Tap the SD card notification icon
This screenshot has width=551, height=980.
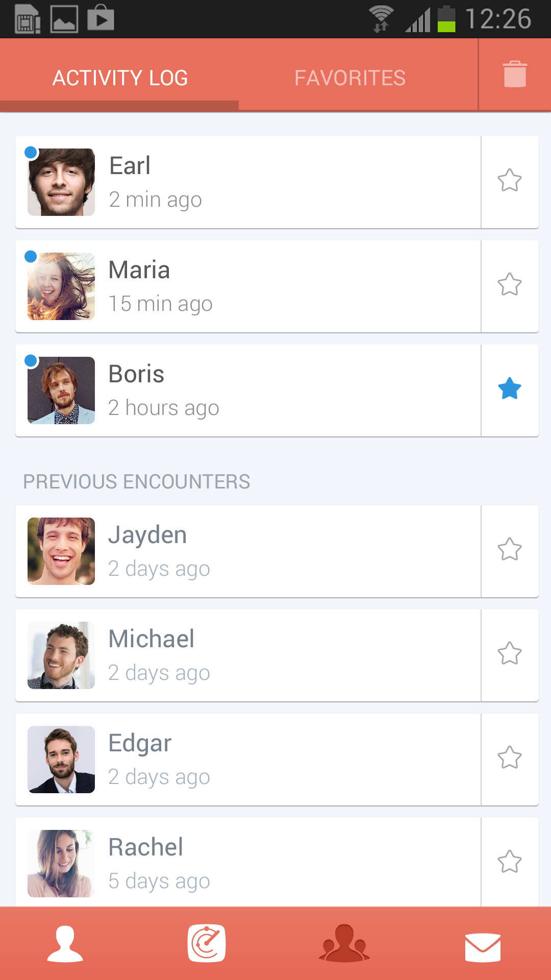coord(28,19)
